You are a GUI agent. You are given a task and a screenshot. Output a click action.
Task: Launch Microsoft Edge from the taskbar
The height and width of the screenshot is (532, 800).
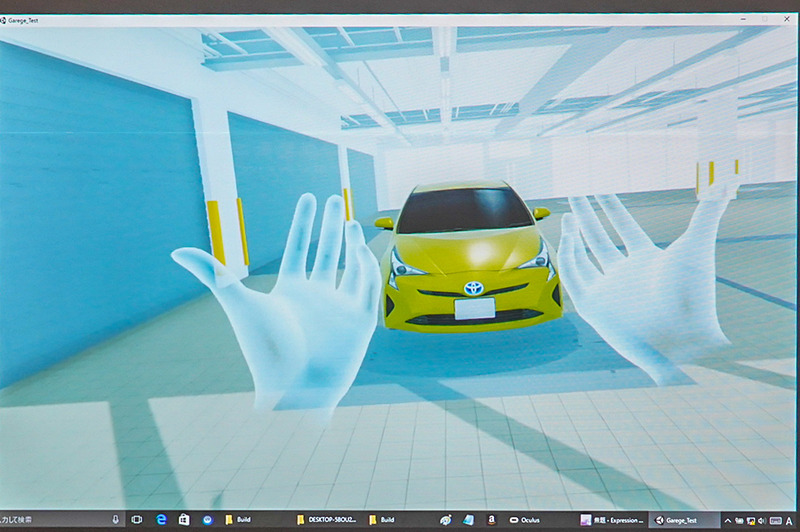click(x=161, y=520)
